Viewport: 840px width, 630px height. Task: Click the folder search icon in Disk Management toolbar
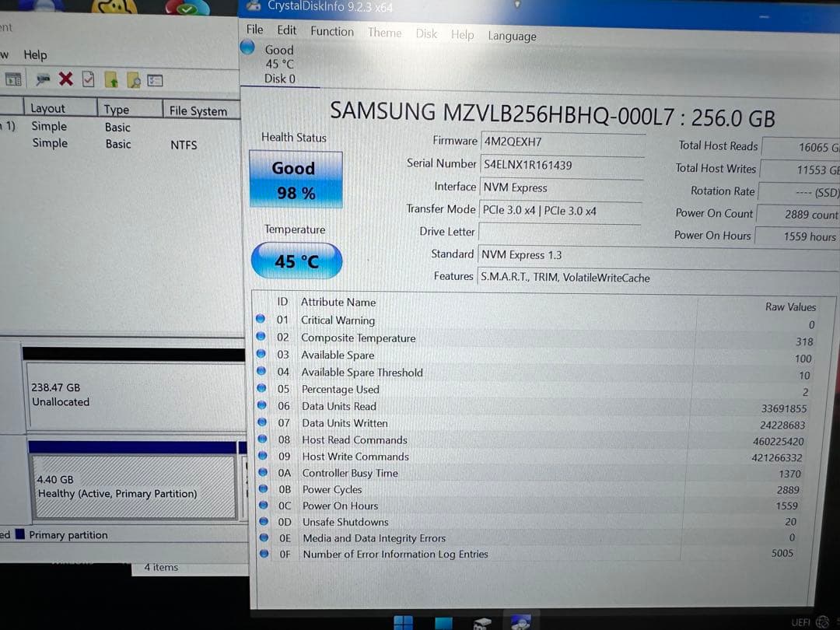click(132, 79)
